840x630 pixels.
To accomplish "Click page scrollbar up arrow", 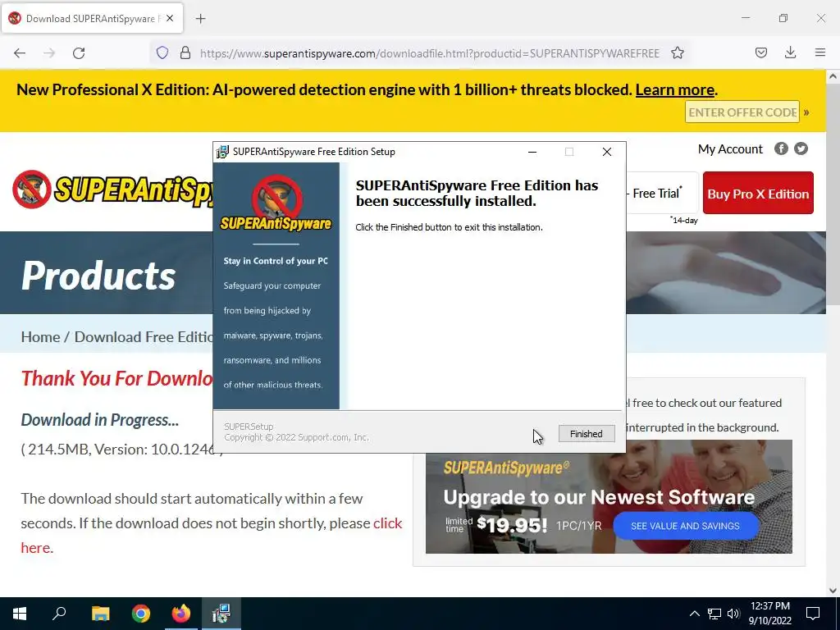I will pos(833,76).
